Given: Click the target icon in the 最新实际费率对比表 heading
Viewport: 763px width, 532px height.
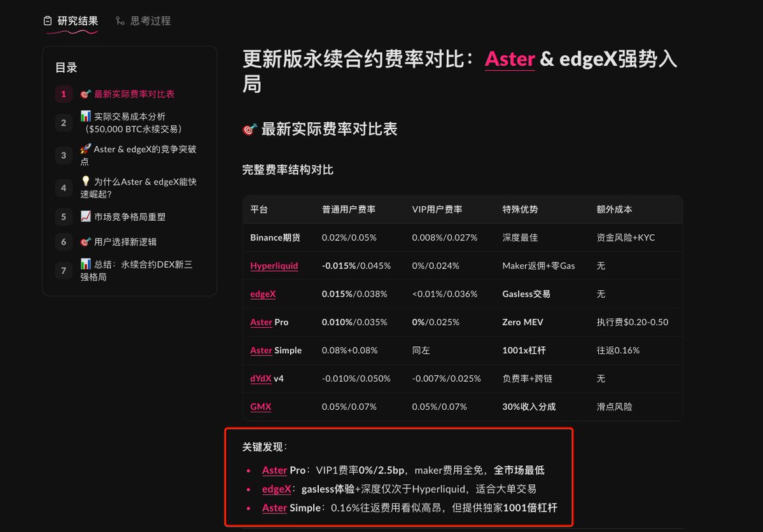Looking at the screenshot, I should coord(249,129).
